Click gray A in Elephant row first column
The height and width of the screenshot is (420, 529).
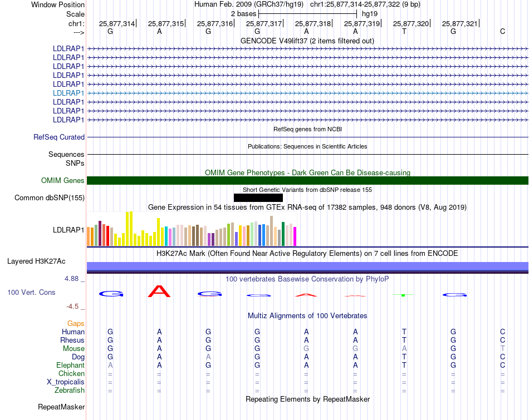(110, 365)
